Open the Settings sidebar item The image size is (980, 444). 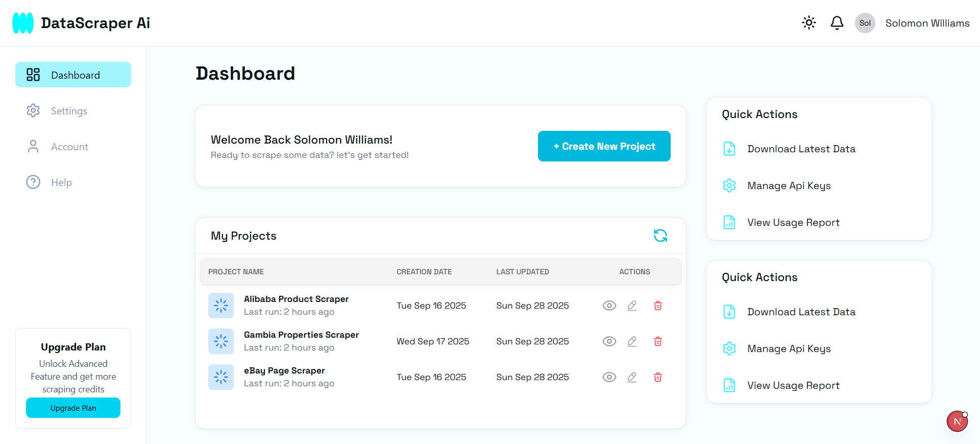pyautogui.click(x=69, y=111)
